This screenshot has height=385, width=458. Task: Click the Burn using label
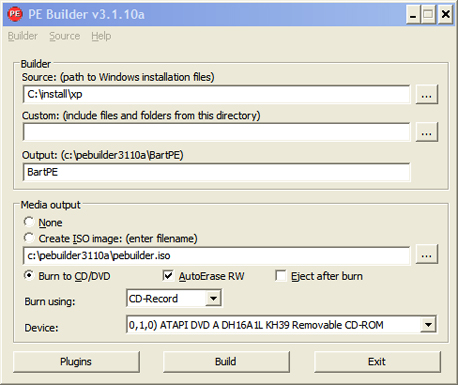pos(50,302)
